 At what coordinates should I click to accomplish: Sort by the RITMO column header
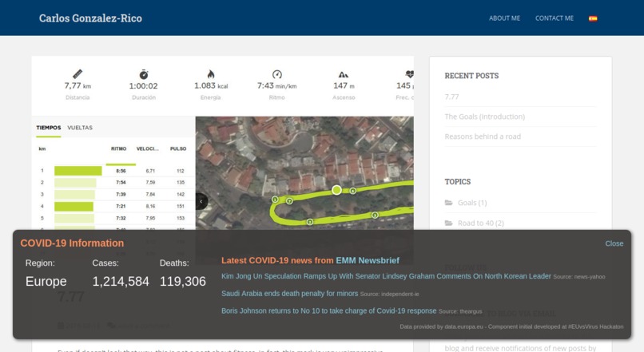pos(119,148)
